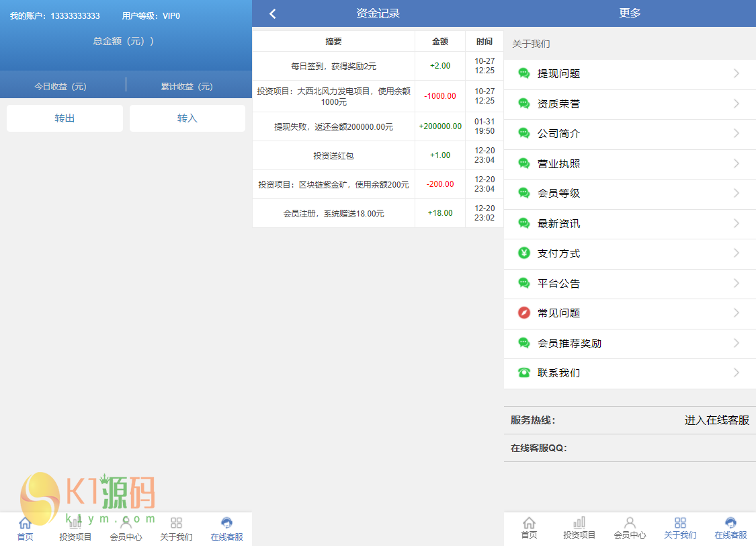Select the 提现失败 refund record row
Screen dimensions: 756x546
tap(333, 126)
